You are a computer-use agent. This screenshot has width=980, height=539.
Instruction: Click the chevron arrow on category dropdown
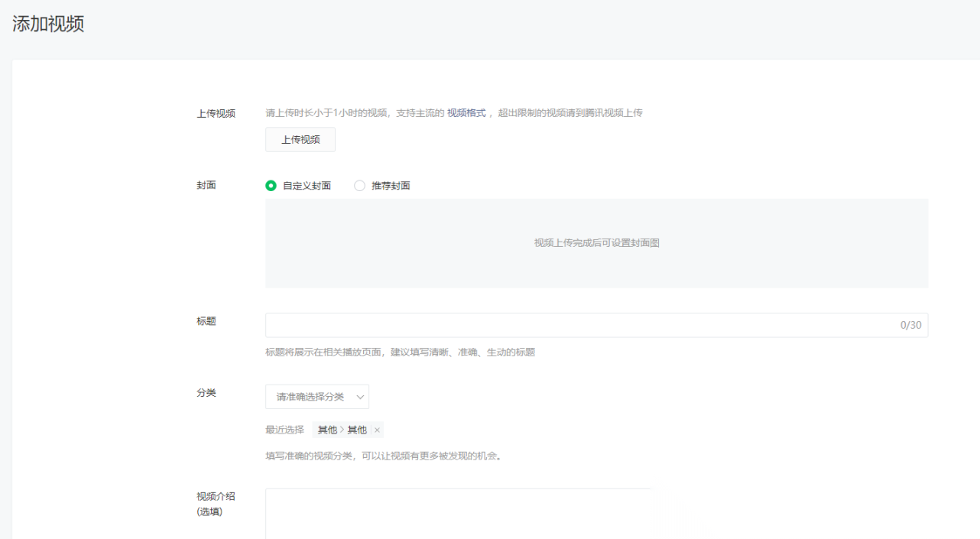pos(360,397)
